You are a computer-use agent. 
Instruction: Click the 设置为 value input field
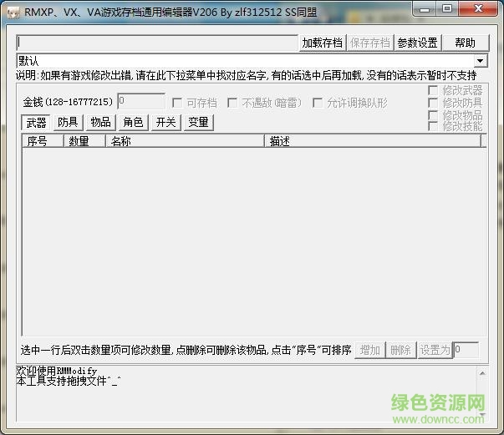(466, 350)
